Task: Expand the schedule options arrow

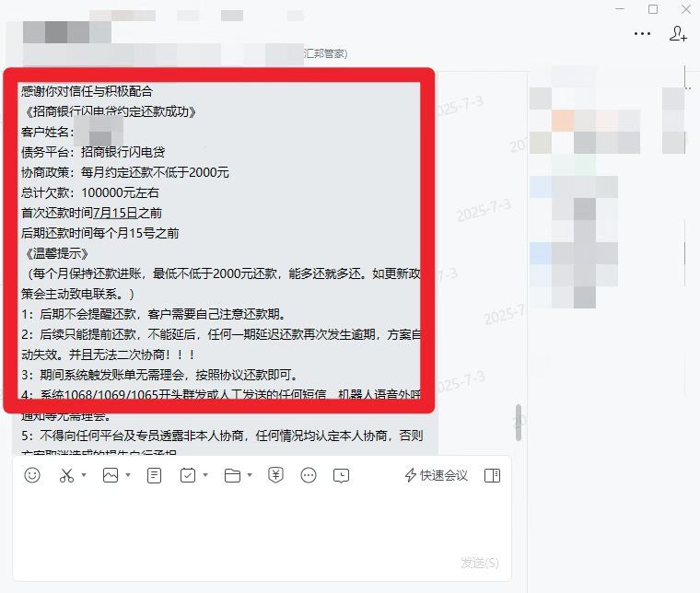Action: tap(205, 475)
